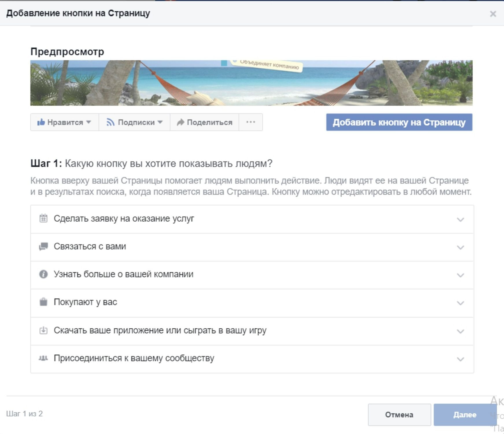Click the info icon beside 'Узнать больше'

[43, 274]
